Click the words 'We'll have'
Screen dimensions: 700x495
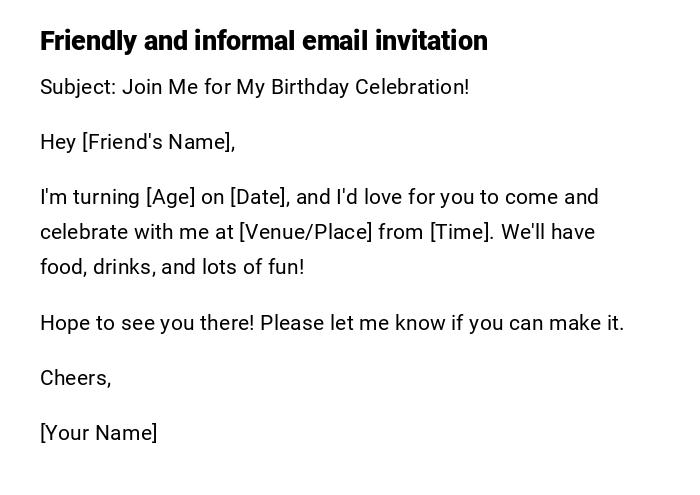(x=548, y=232)
